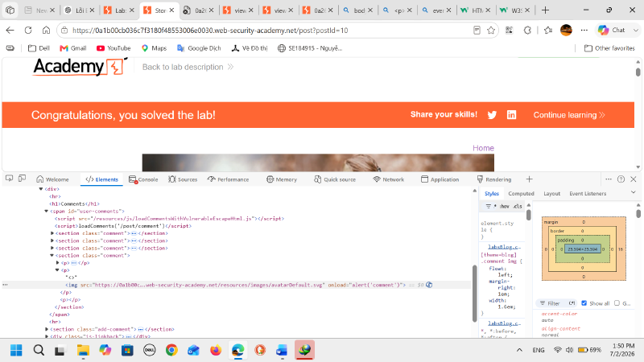This screenshot has width=644, height=362.
Task: Add this page to favorites star
Action: [x=491, y=30]
